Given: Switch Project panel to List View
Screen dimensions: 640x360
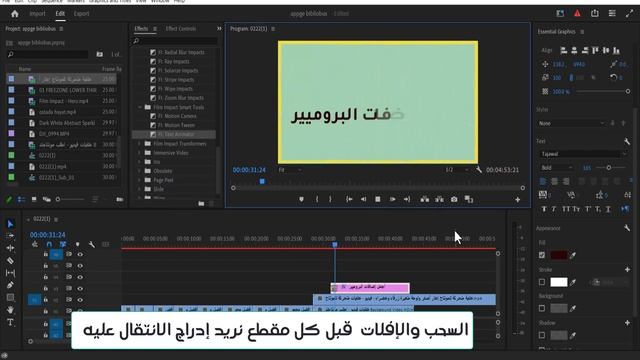Looking at the screenshot, I should (22, 199).
